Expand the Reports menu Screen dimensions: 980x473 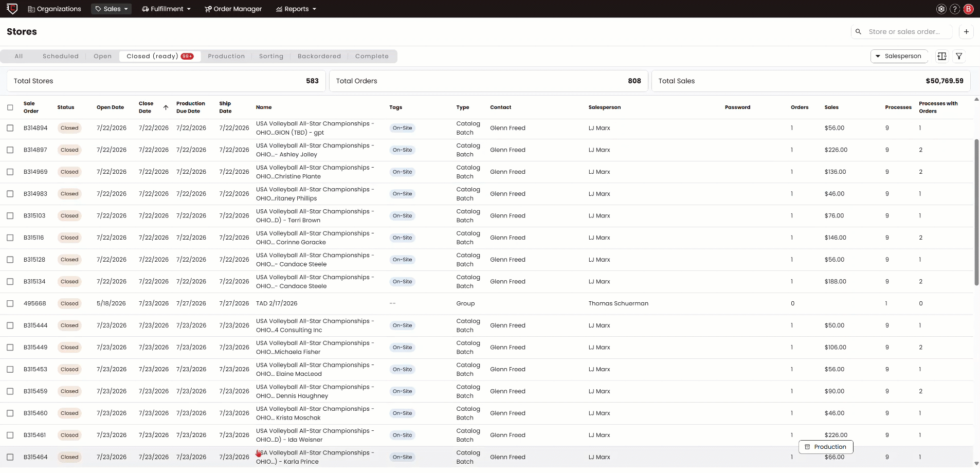pos(296,9)
